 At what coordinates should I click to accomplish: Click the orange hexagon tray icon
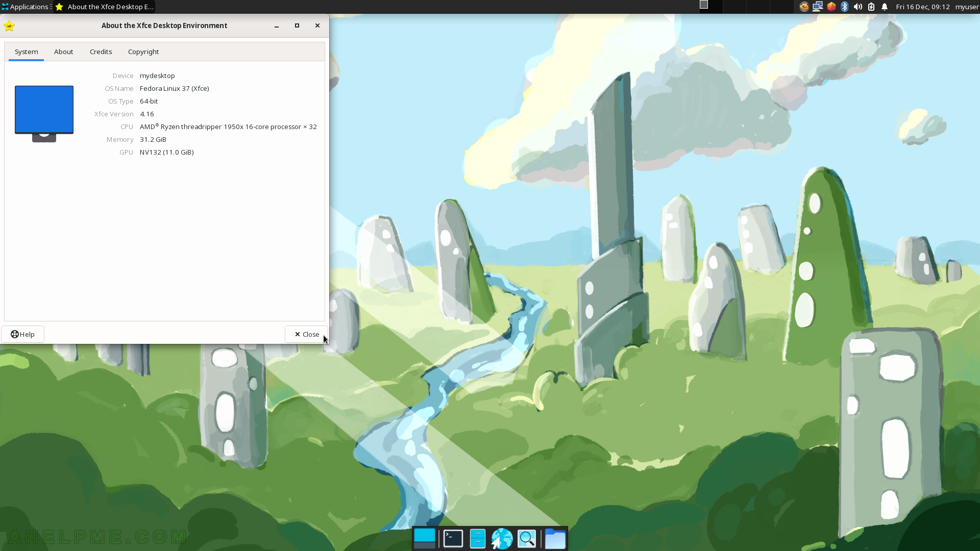click(831, 7)
